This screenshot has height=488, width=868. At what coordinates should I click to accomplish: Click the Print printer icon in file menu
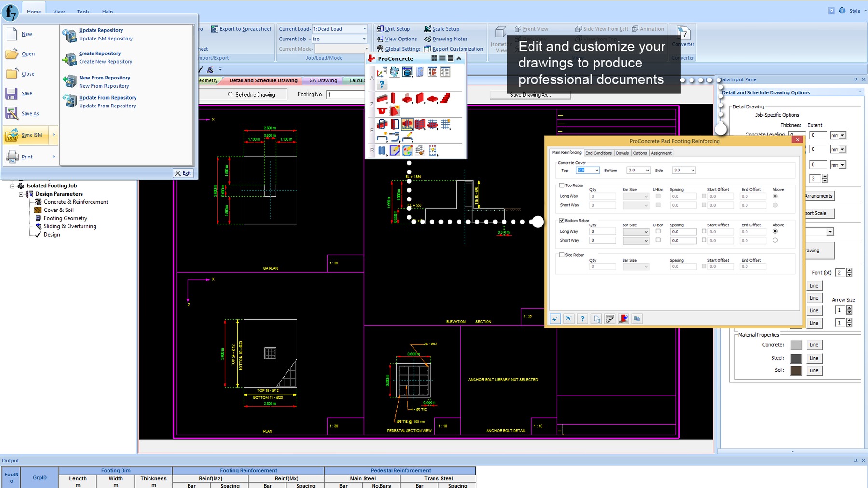tap(12, 157)
